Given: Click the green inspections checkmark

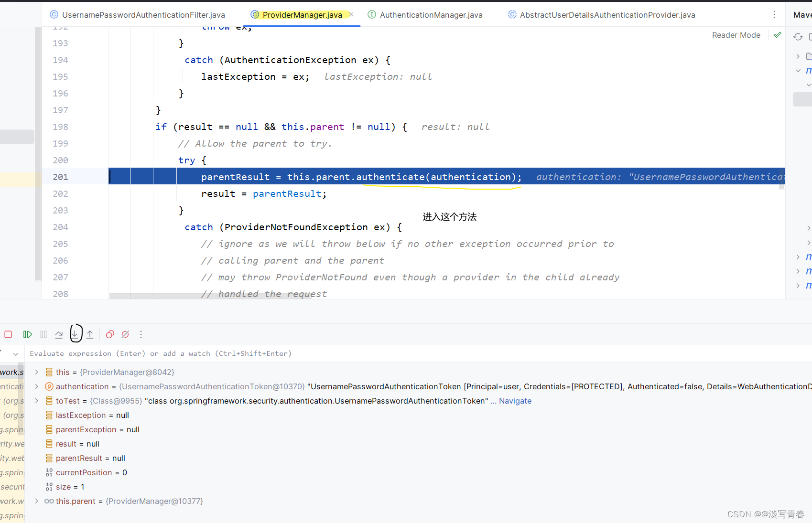Looking at the screenshot, I should [x=777, y=35].
